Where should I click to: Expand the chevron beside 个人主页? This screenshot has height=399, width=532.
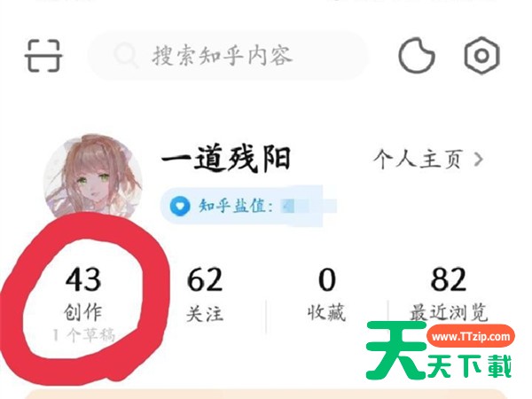(479, 160)
